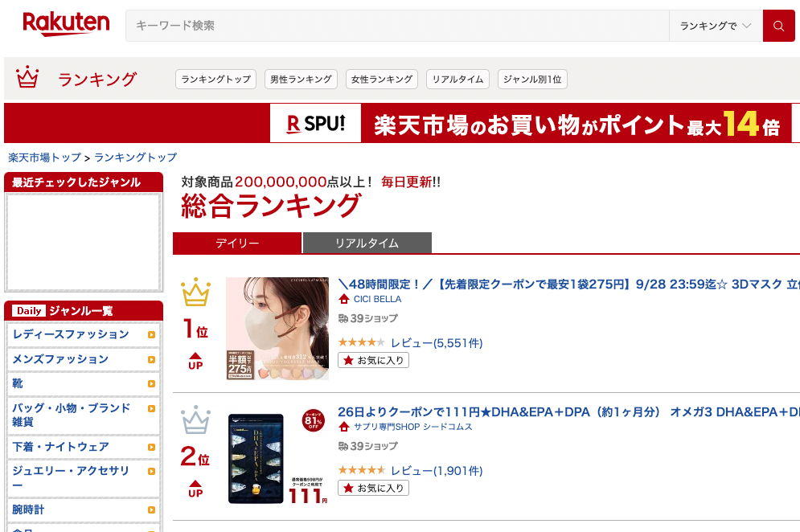Click the キーワード検索 search field
800x532 pixels.
(x=397, y=26)
